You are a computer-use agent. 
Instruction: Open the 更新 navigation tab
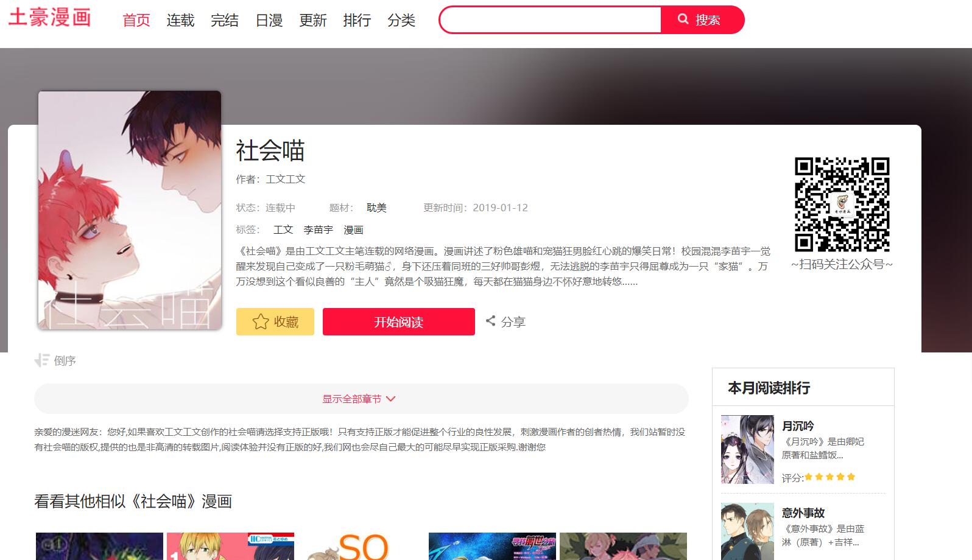coord(313,20)
